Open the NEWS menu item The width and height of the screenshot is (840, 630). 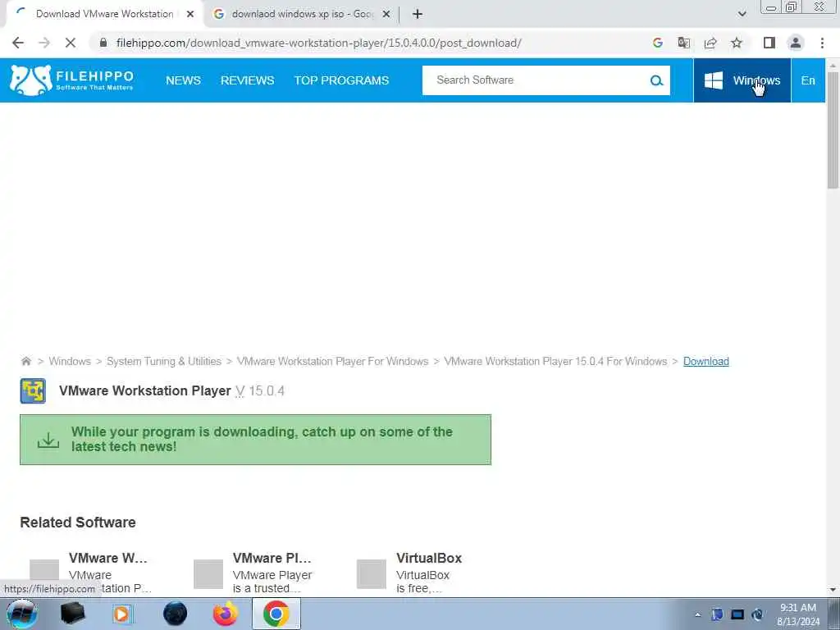tap(183, 80)
